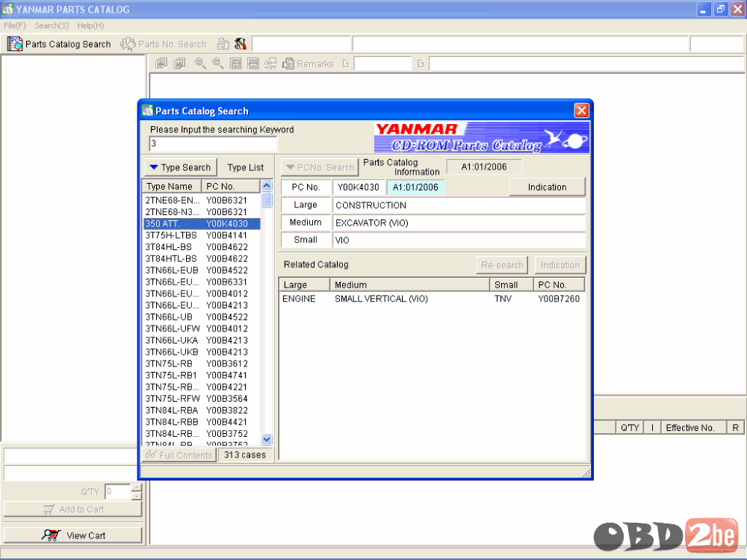Click the View Cart button
This screenshot has height=560, width=747.
pos(73,535)
